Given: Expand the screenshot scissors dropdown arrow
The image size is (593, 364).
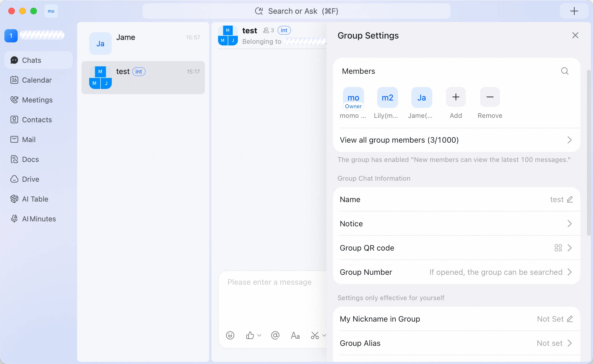Looking at the screenshot, I should 324,335.
